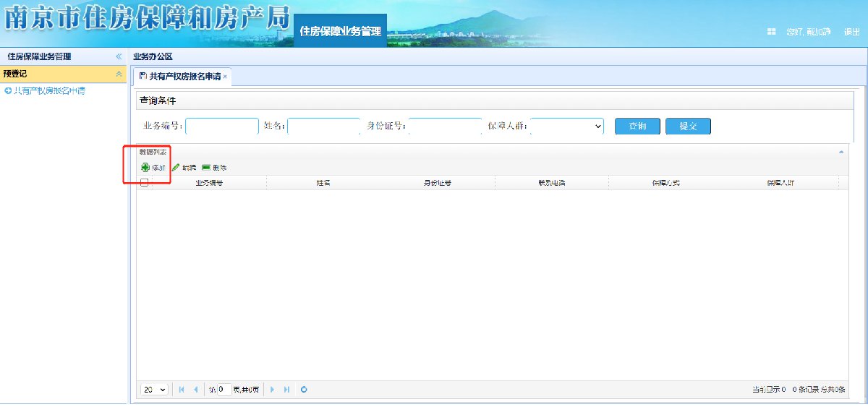Refresh the data list via reload icon
Viewport: 868px width, 407px height.
(x=304, y=390)
